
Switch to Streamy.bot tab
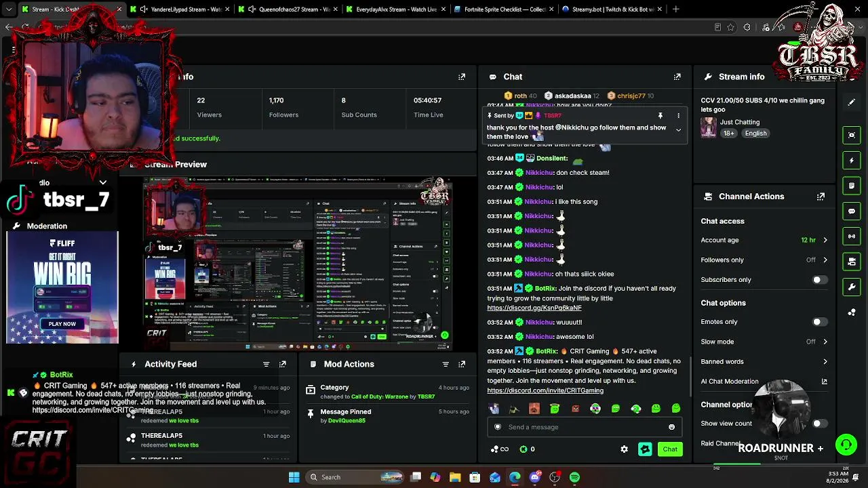pyautogui.click(x=613, y=9)
